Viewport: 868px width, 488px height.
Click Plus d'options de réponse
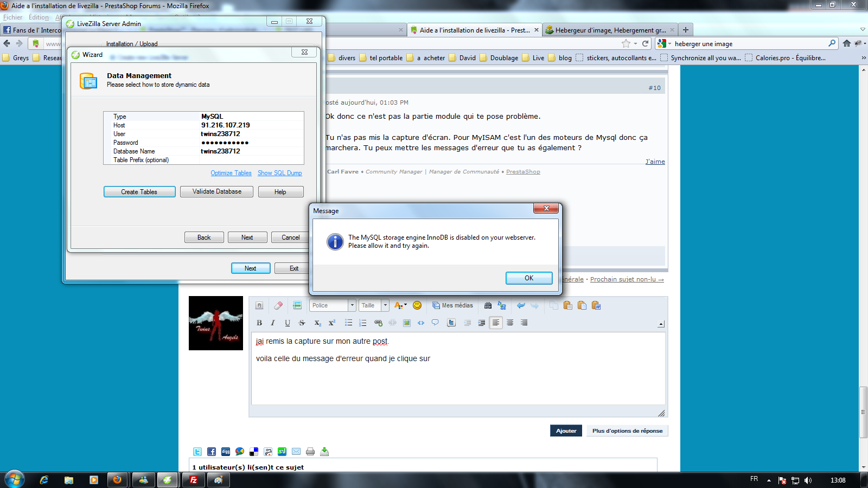pos(627,431)
